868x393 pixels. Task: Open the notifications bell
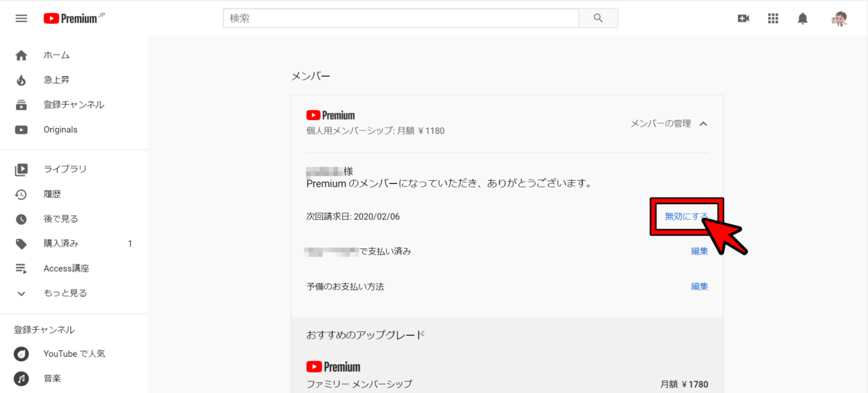coord(802,18)
